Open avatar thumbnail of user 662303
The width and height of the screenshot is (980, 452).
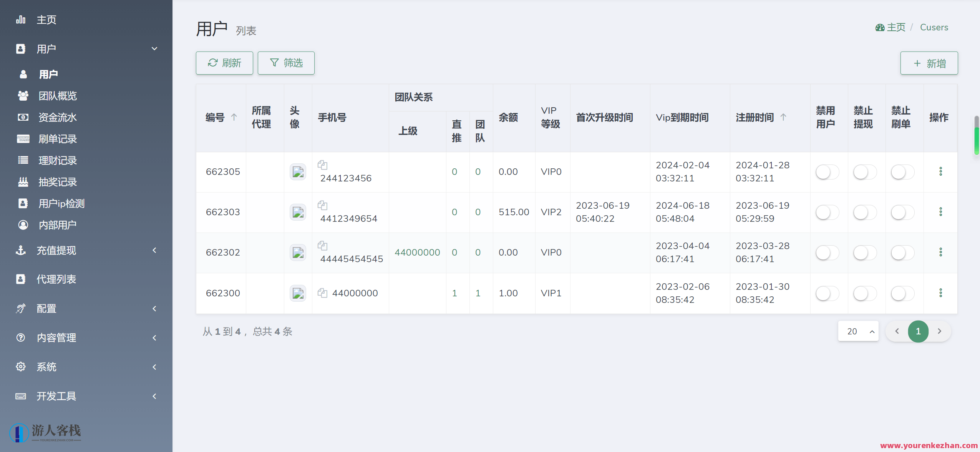[x=297, y=212]
